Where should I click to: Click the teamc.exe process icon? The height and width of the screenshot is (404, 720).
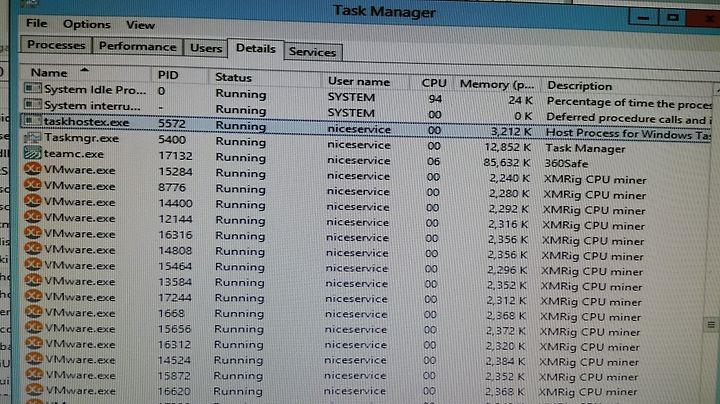coord(33,153)
